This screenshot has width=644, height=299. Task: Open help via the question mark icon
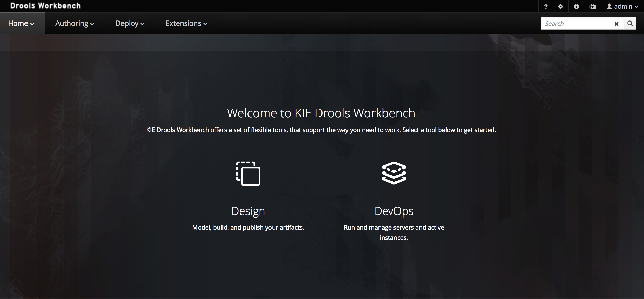pyautogui.click(x=546, y=6)
